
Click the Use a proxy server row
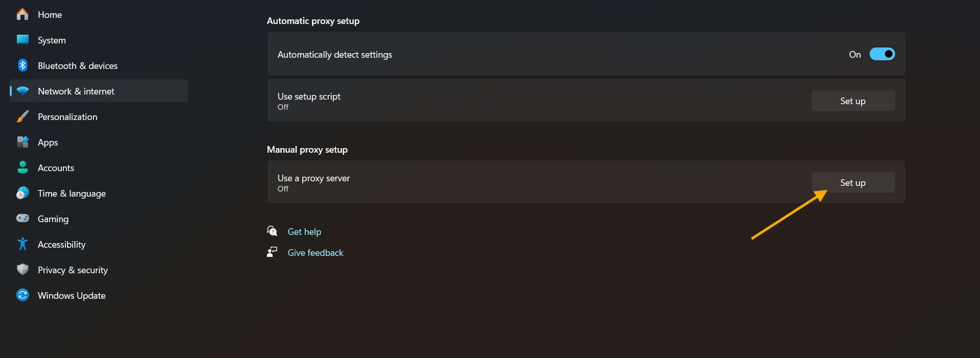point(586,182)
